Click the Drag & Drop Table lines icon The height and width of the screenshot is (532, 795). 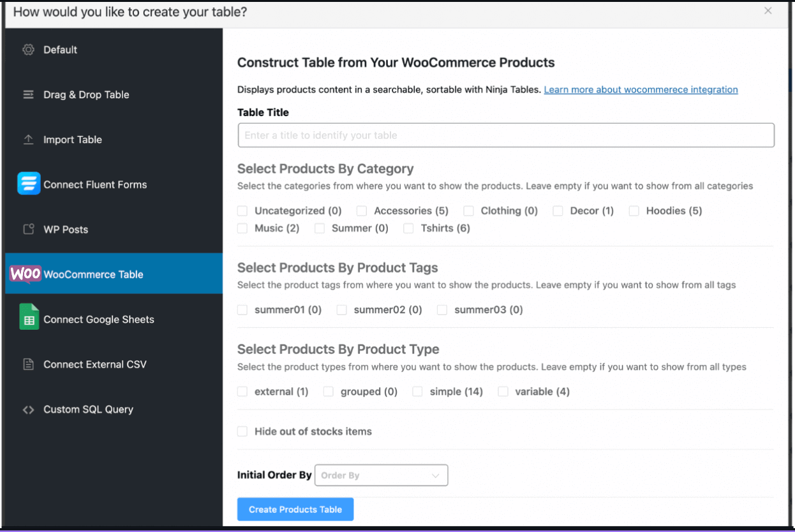point(28,94)
